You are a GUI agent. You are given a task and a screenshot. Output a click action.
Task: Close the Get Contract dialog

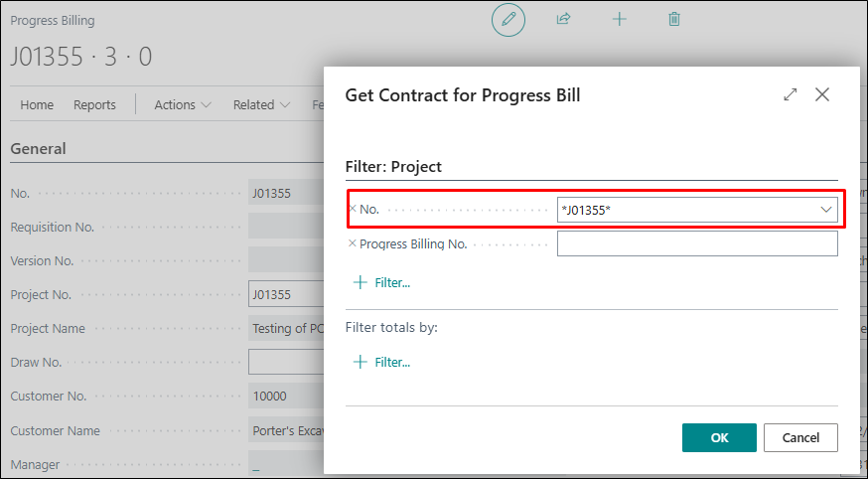822,94
